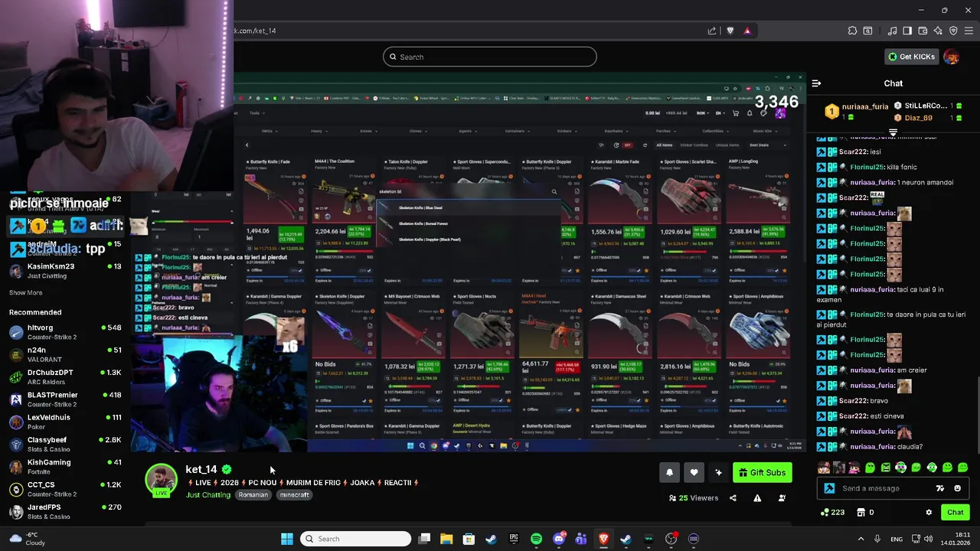Click the Get KICKs button
Image resolution: width=980 pixels, height=551 pixels.
(911, 57)
